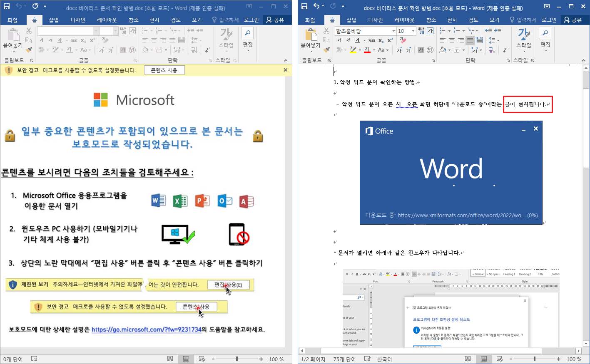Toggle strikethrough in right Word window
Screen dimensions: 590x364
[371, 40]
